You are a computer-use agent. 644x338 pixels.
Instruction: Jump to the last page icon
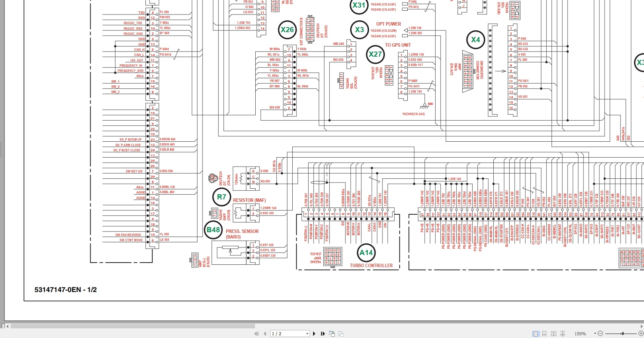(323, 334)
